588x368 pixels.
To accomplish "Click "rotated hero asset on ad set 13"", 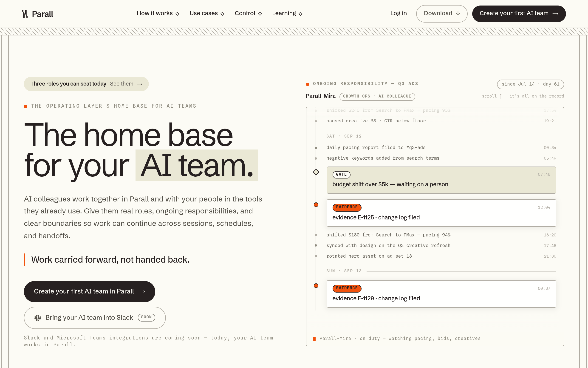I will (x=369, y=256).
